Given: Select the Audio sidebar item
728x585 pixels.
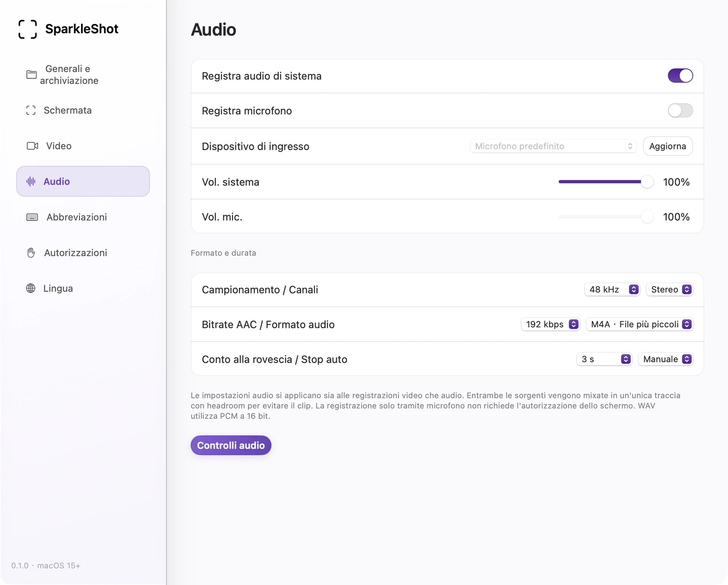Looking at the screenshot, I should 83,181.
